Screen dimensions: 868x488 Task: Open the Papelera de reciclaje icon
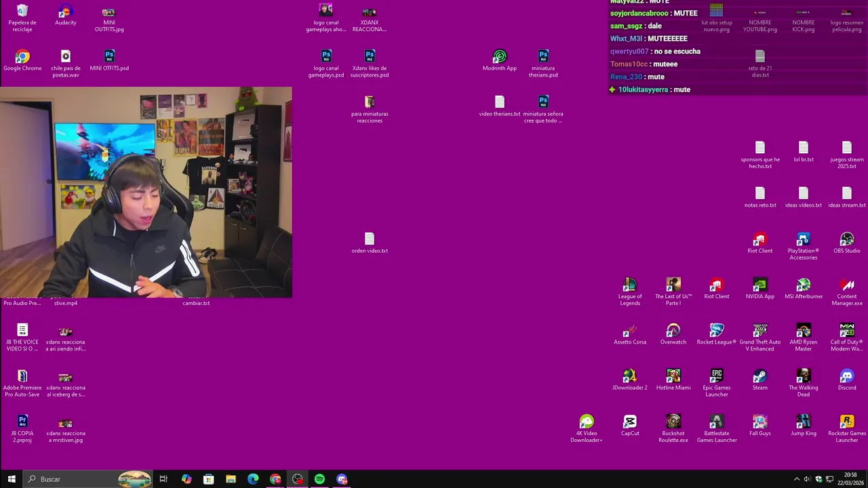click(22, 18)
